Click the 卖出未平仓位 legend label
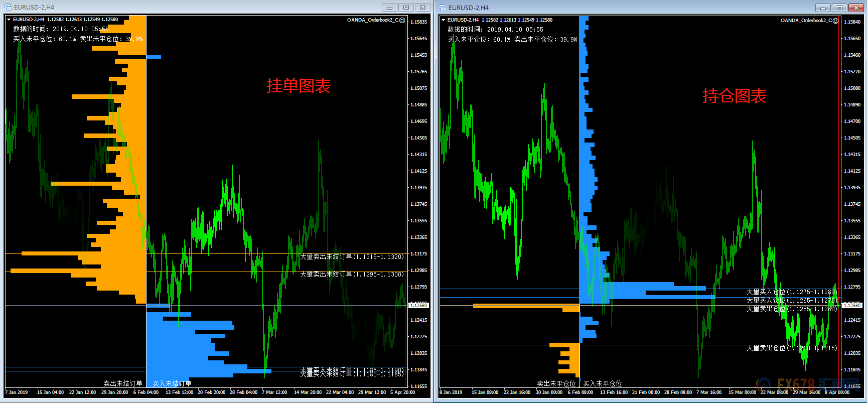Viewport: 868px width, 403px height. (x=556, y=384)
